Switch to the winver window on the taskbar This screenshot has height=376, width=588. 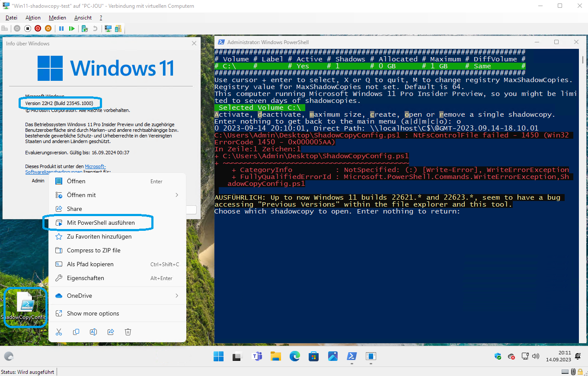click(371, 357)
